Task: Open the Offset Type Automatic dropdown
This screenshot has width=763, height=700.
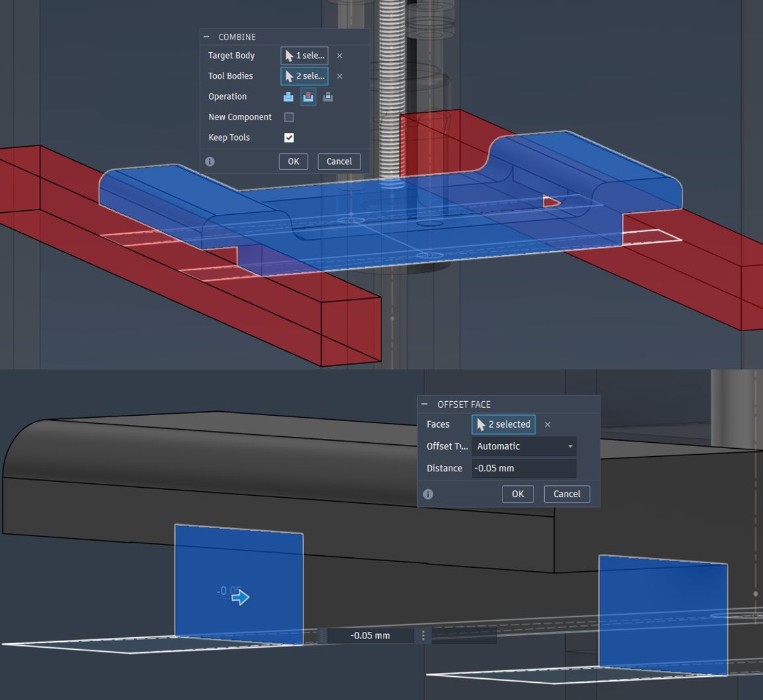Action: pos(524,446)
